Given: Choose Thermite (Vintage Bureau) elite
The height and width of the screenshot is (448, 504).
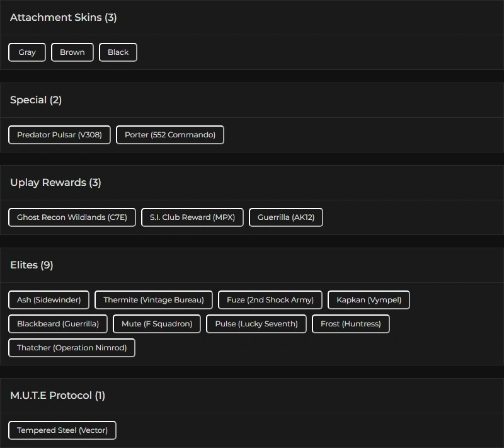Looking at the screenshot, I should click(x=154, y=300).
